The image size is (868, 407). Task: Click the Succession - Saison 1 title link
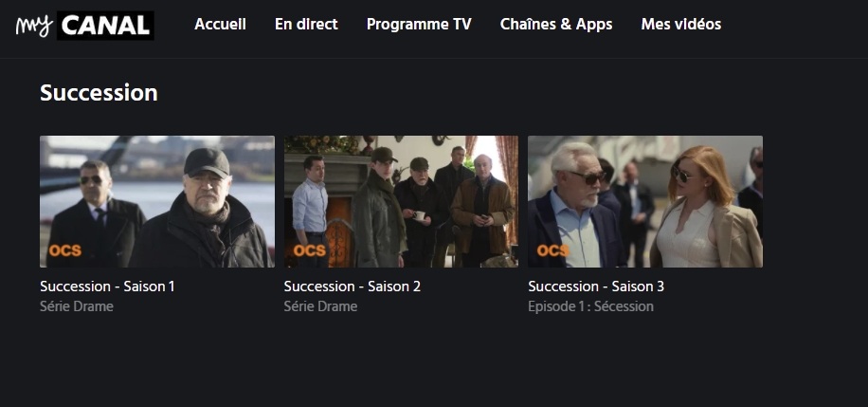(107, 287)
